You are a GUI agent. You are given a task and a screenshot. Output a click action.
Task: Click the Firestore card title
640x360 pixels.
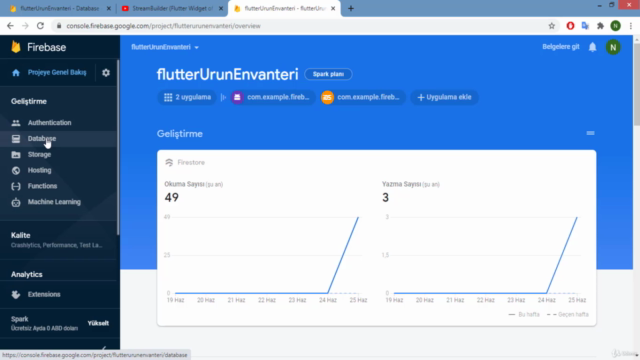click(x=191, y=162)
